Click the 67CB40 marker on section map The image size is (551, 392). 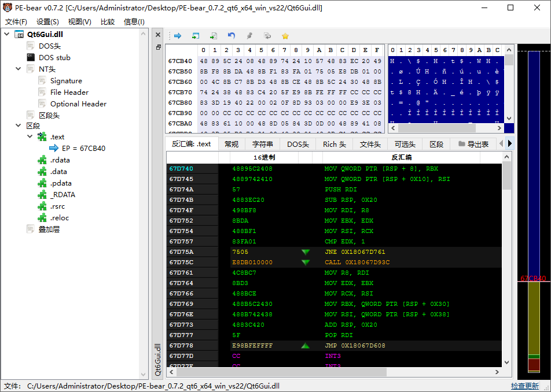[533, 278]
